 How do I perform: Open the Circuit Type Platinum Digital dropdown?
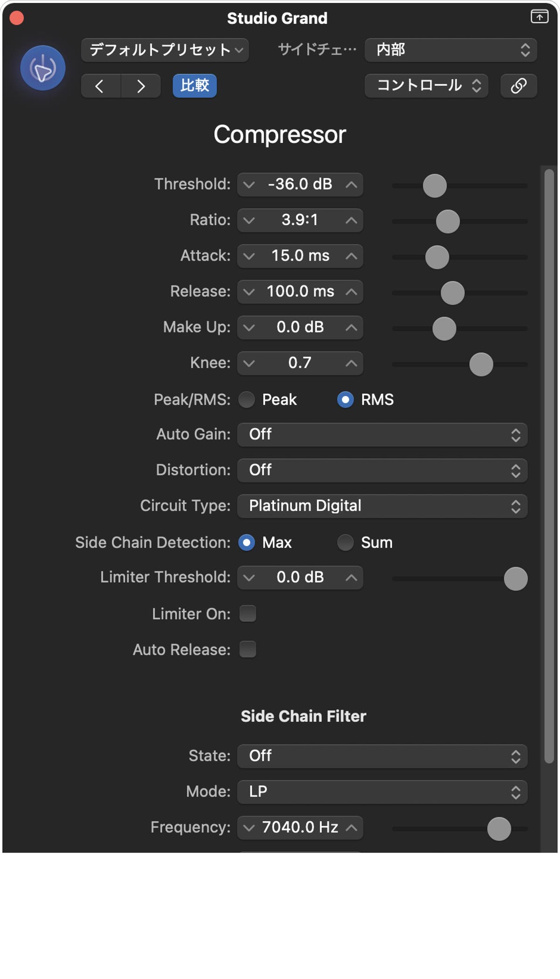tap(382, 506)
